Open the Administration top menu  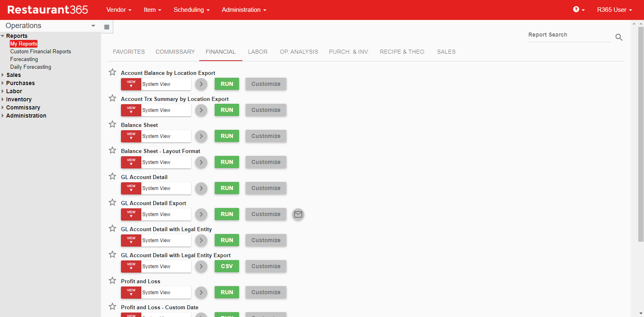[x=244, y=10]
